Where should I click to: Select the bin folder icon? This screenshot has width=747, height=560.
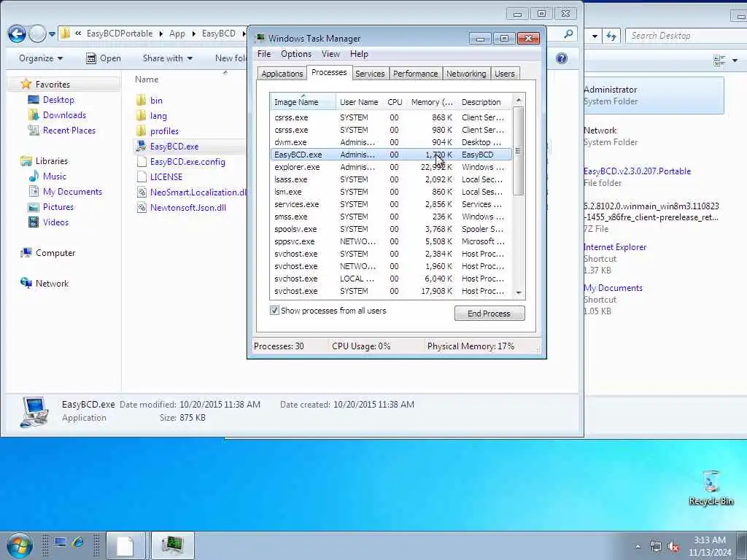pyautogui.click(x=141, y=101)
